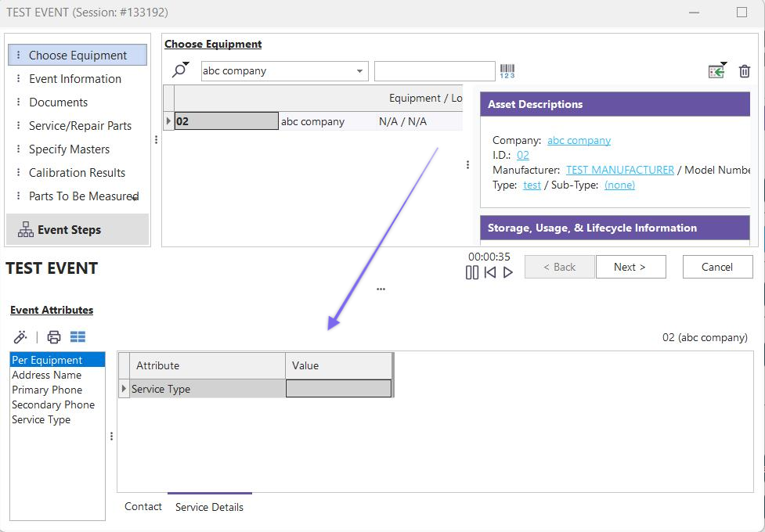Click the trash delete icon

tap(744, 71)
